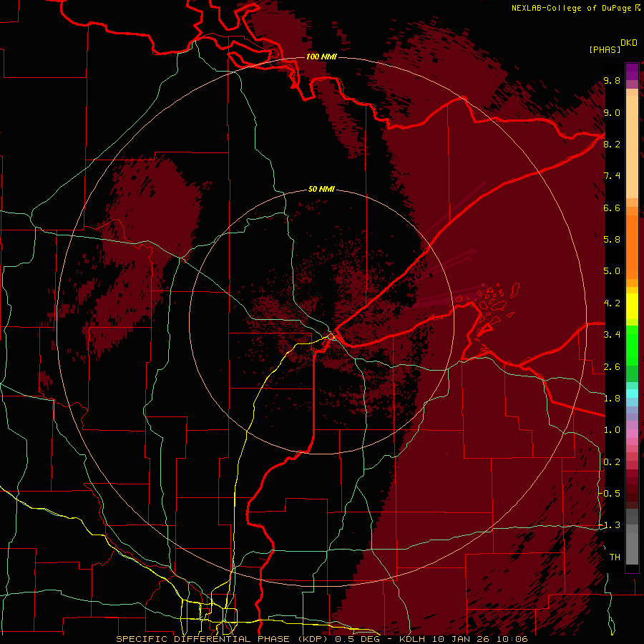The height and width of the screenshot is (644, 644).
Task: Click the 100 NMI range ring label
Action: (x=321, y=57)
